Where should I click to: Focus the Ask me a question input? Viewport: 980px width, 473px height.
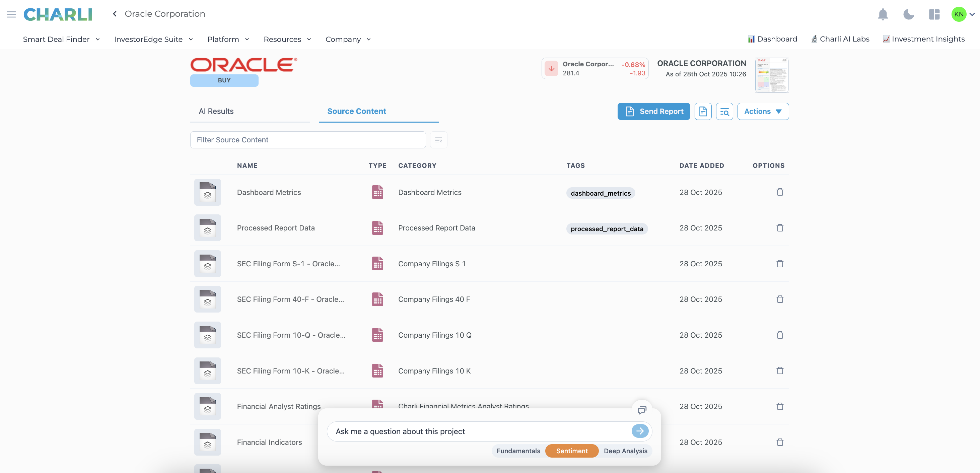tap(479, 431)
